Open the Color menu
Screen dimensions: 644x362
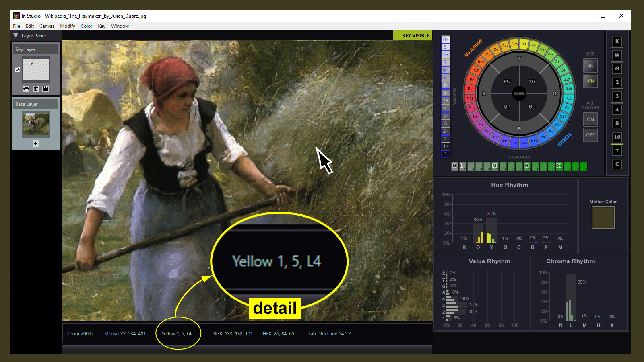click(x=87, y=26)
